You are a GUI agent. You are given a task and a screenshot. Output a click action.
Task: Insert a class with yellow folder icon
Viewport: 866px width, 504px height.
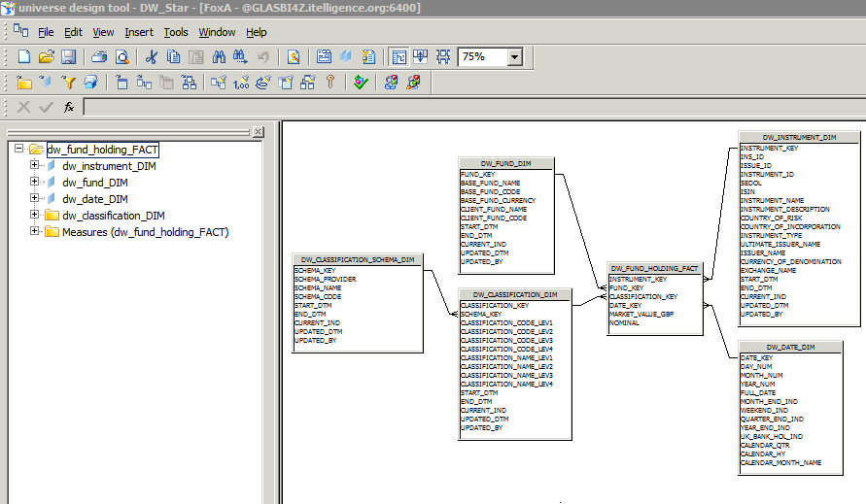(x=24, y=83)
